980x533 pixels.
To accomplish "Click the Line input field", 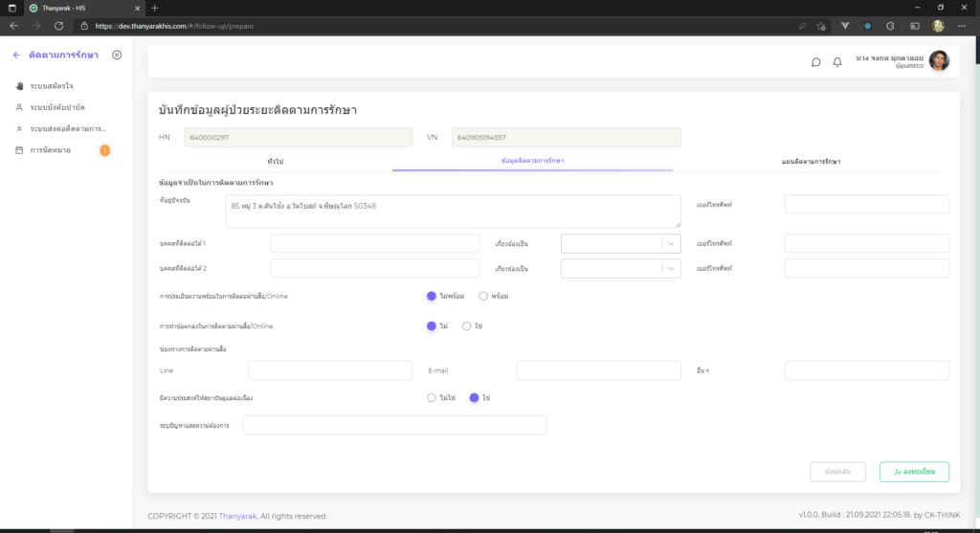I will 330,370.
